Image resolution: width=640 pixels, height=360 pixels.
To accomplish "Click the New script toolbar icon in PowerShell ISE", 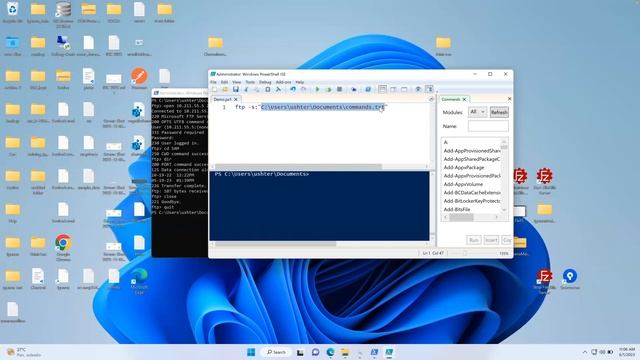I will click(x=214, y=89).
